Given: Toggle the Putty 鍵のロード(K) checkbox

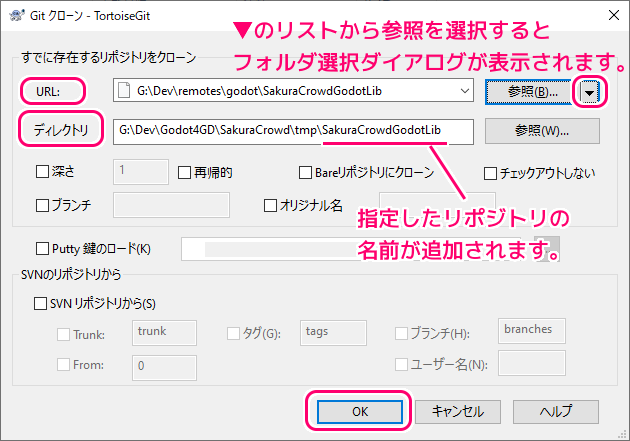Looking at the screenshot, I should tap(42, 248).
